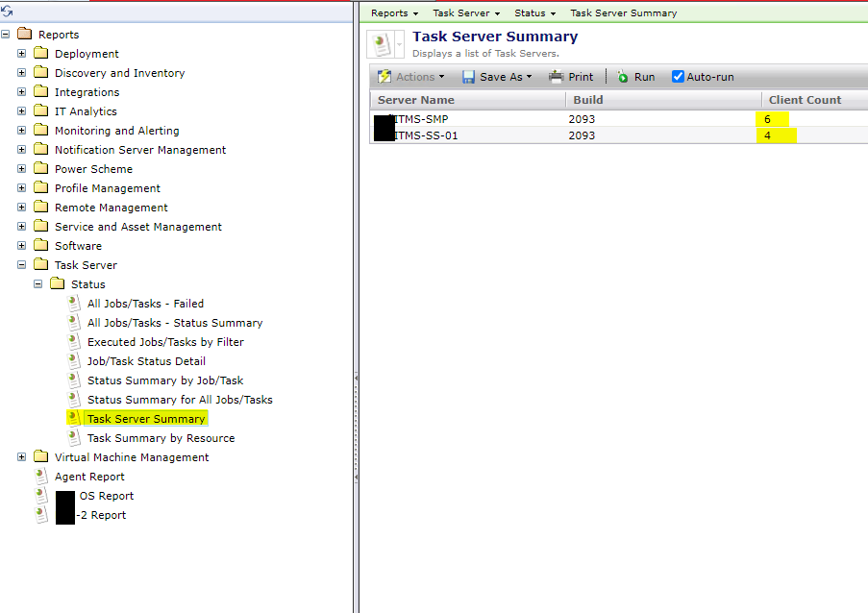Click the All Jobs/Tasks - Failed report icon
868x613 pixels.
pos(74,304)
